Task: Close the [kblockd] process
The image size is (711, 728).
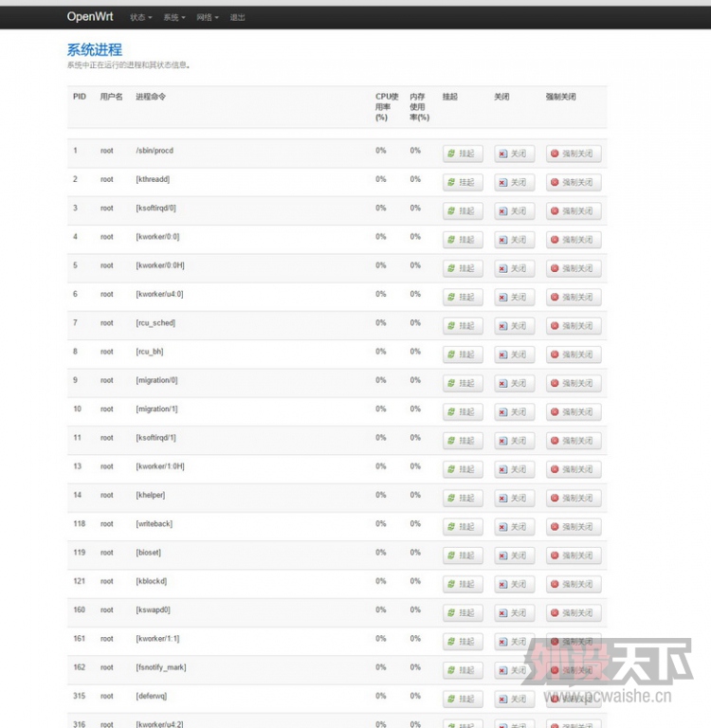Action: pos(514,584)
